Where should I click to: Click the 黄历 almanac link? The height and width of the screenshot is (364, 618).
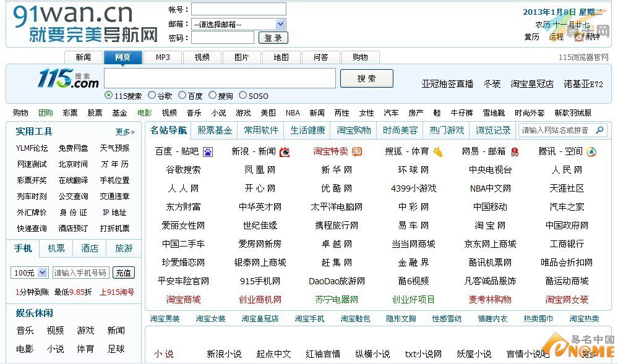pos(531,36)
